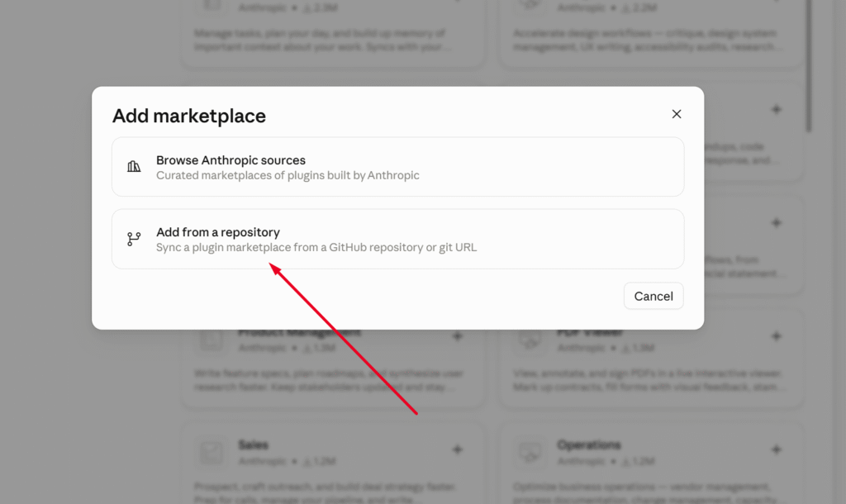Select the 'Add marketplace' dialog heading
The height and width of the screenshot is (504, 846).
(x=189, y=116)
